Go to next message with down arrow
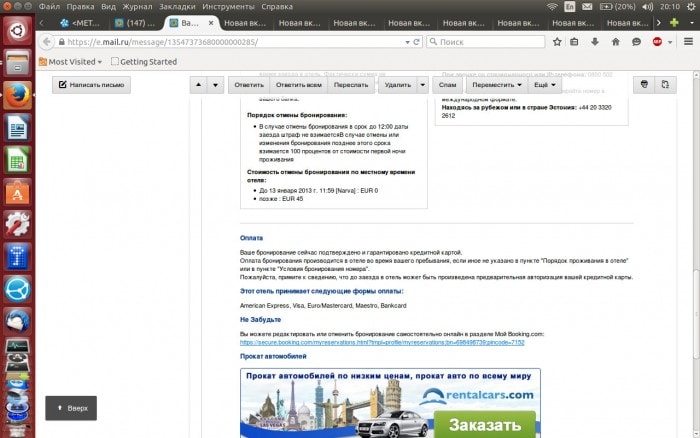 click(216, 85)
